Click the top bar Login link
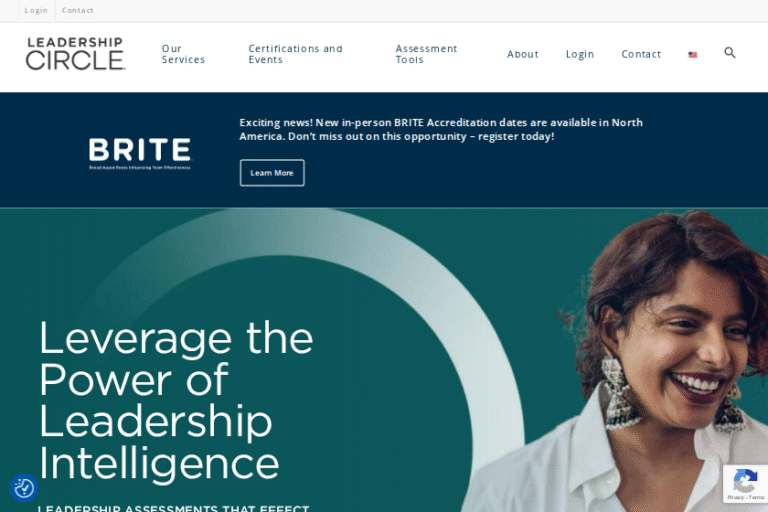Screen dimensions: 768x512 tap(36, 10)
